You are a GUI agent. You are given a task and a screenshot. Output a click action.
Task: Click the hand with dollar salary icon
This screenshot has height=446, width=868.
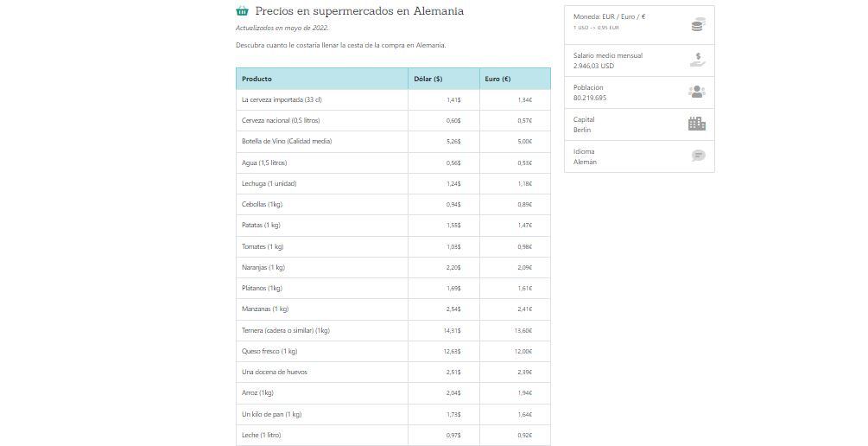697,60
